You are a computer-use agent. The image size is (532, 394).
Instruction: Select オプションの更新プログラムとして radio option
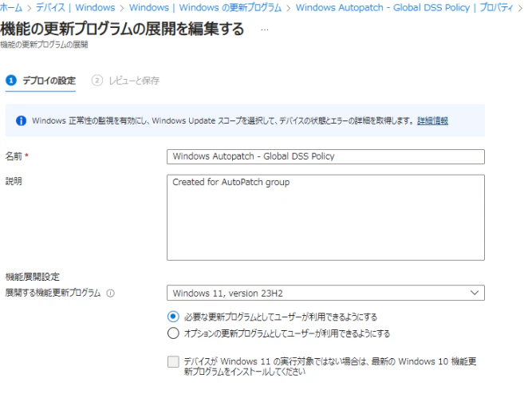173,333
